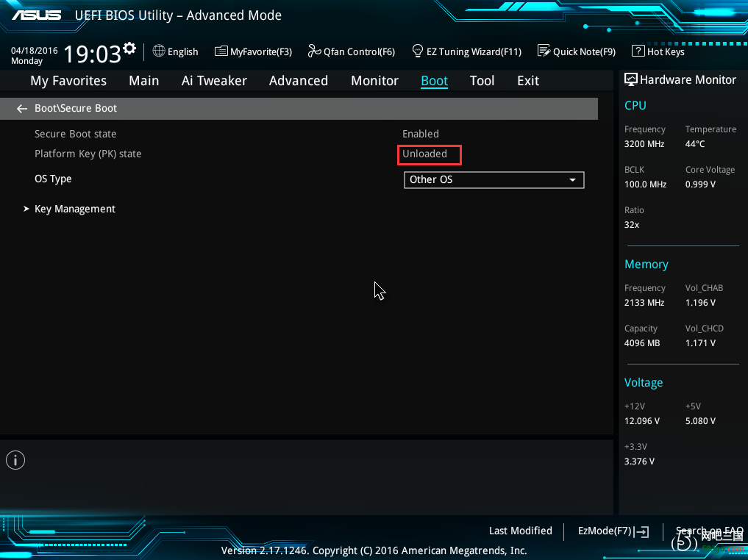Click the info icon in help panel
The image size is (748, 560).
pyautogui.click(x=15, y=460)
